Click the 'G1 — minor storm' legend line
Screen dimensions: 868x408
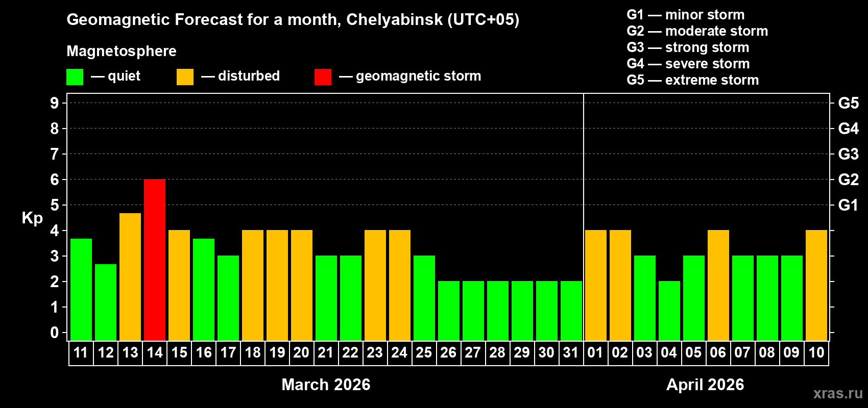686,15
